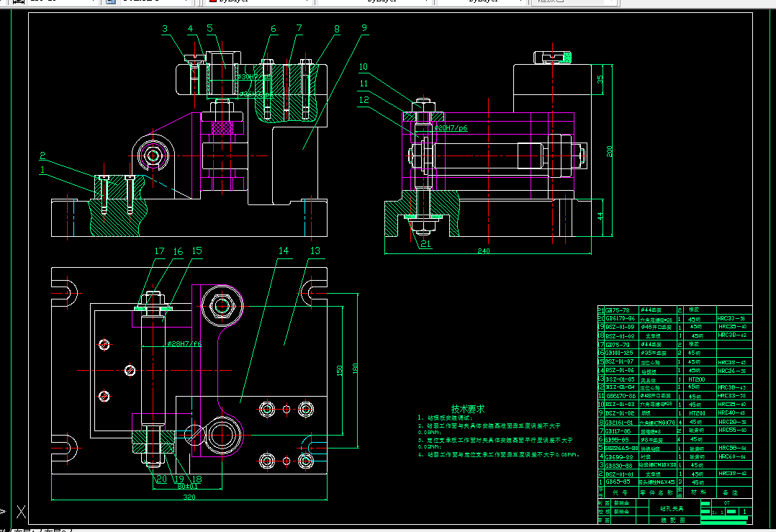The width and height of the screenshot is (776, 532).
Task: Select part callout number 9 in front view
Action: click(x=364, y=27)
